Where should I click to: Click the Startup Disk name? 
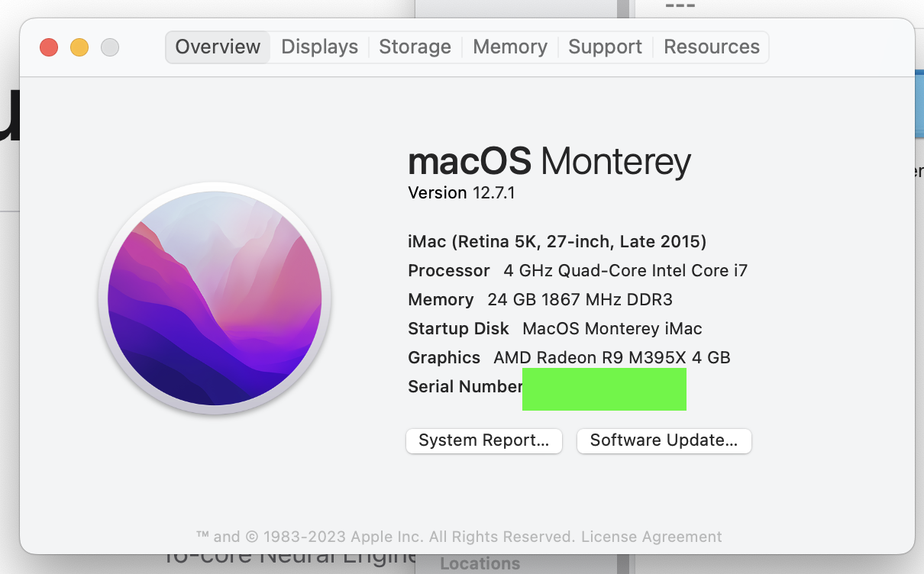click(x=612, y=329)
